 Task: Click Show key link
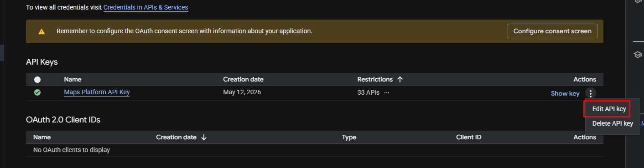point(565,93)
